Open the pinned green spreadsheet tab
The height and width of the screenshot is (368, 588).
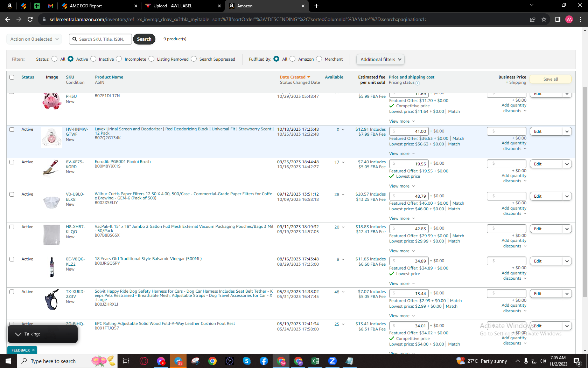click(x=37, y=6)
